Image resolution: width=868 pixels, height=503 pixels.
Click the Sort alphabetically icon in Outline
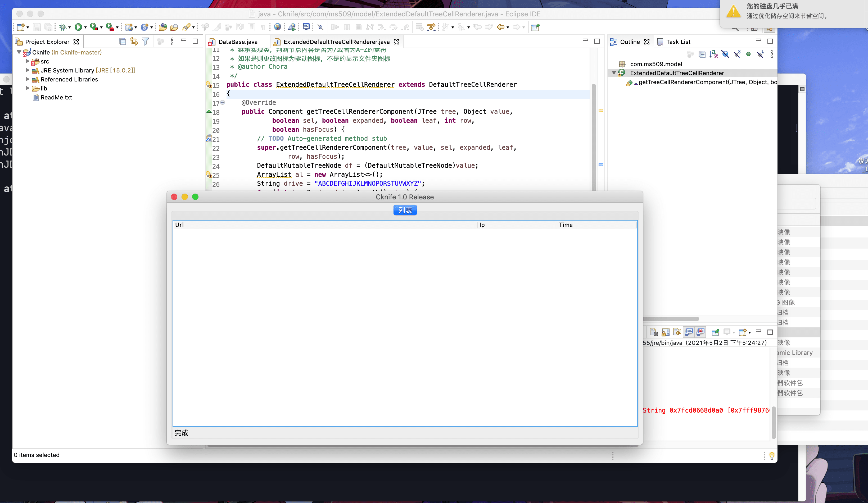click(x=713, y=54)
